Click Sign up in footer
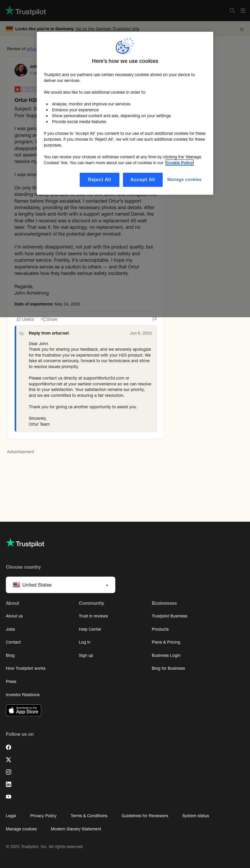 pyautogui.click(x=86, y=655)
